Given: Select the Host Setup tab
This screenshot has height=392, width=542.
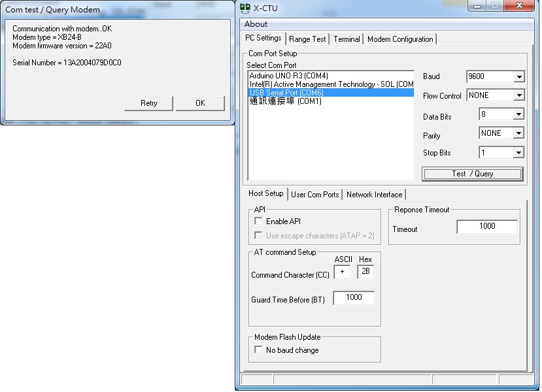Looking at the screenshot, I should pyautogui.click(x=266, y=193).
